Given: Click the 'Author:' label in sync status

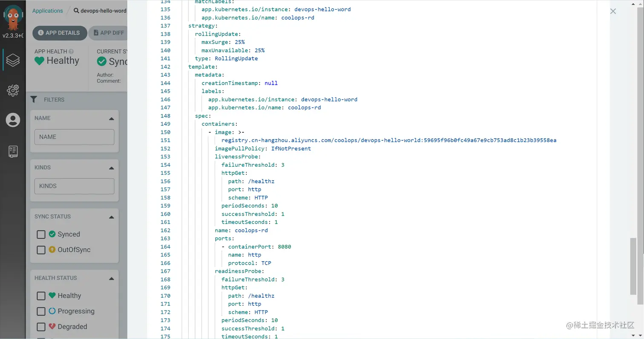Looking at the screenshot, I should (105, 75).
